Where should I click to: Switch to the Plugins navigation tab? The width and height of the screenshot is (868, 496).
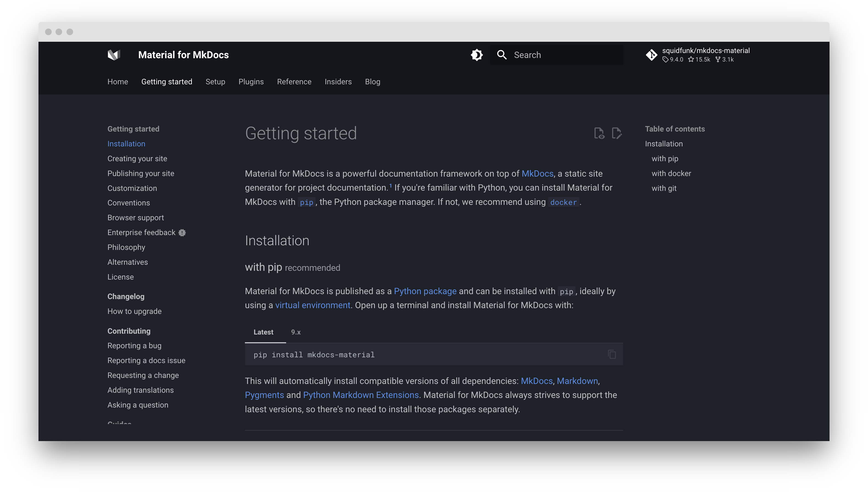tap(251, 82)
